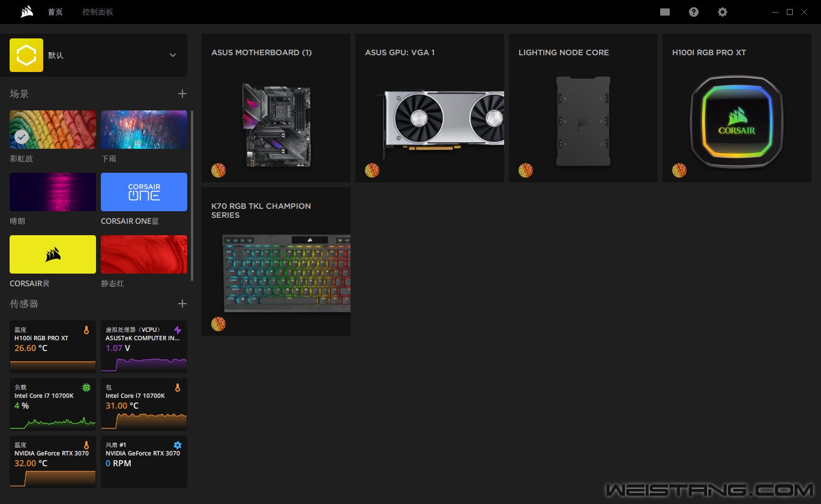The image size is (821, 504).
Task: Click lightning bolt icon on VCPU widget
Action: [x=177, y=330]
